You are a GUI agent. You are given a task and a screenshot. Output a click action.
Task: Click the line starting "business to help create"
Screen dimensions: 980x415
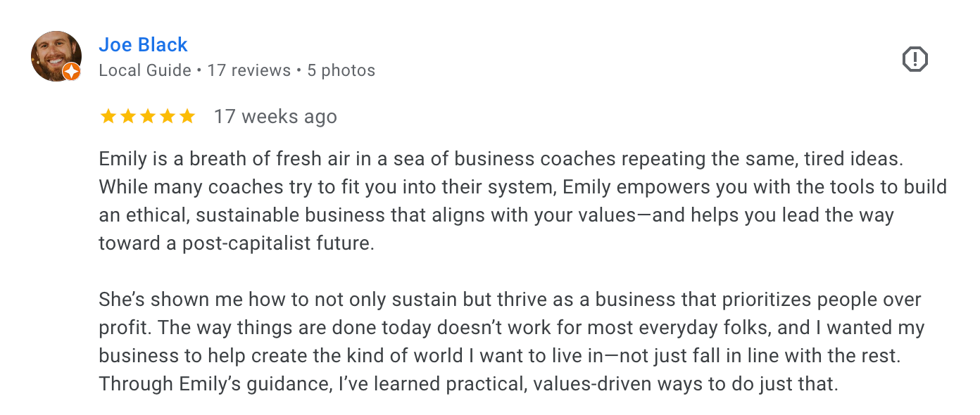point(499,356)
